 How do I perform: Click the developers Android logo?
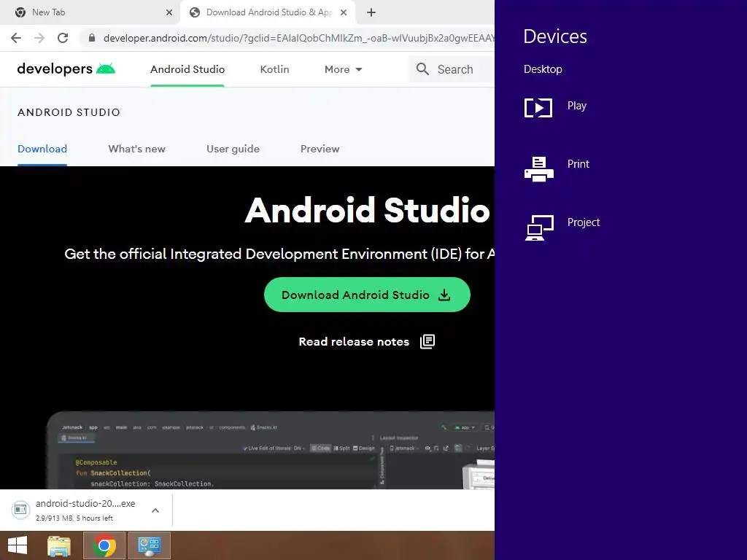[x=66, y=69]
